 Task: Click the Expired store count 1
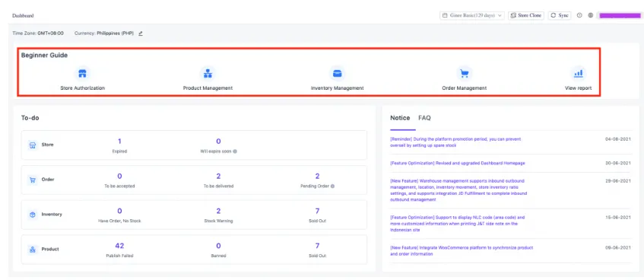(119, 142)
